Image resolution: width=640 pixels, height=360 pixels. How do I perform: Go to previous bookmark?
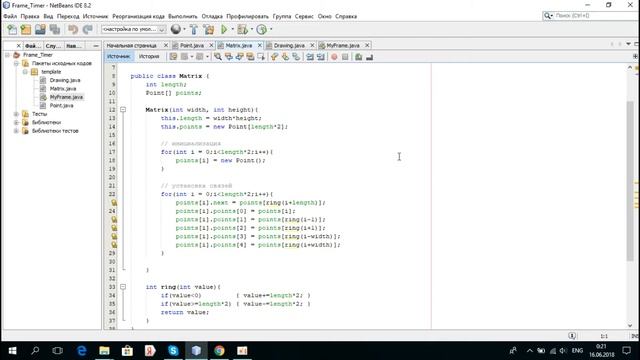point(274,57)
